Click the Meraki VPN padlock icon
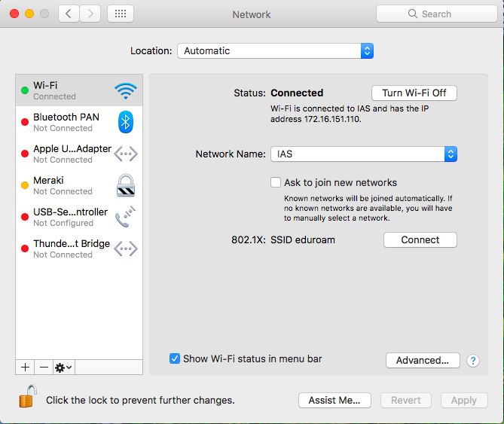Screen dimensions: 504x424 [125, 185]
